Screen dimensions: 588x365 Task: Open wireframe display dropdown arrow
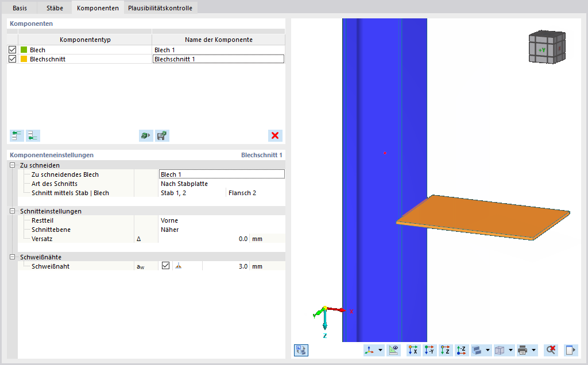[510, 350]
